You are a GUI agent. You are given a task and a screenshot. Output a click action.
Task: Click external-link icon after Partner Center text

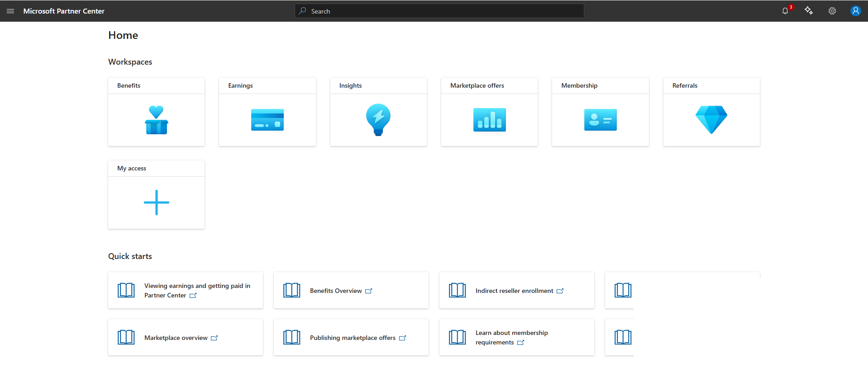point(193,296)
